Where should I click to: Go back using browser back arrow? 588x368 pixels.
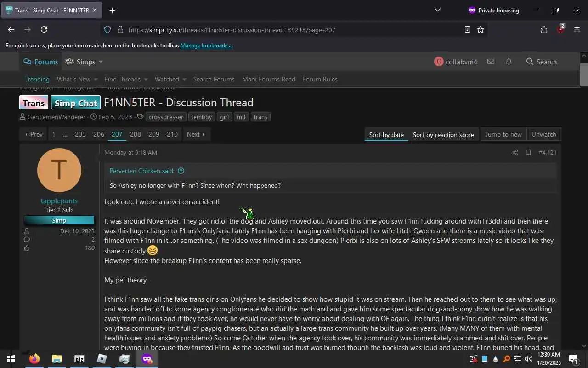click(x=11, y=29)
